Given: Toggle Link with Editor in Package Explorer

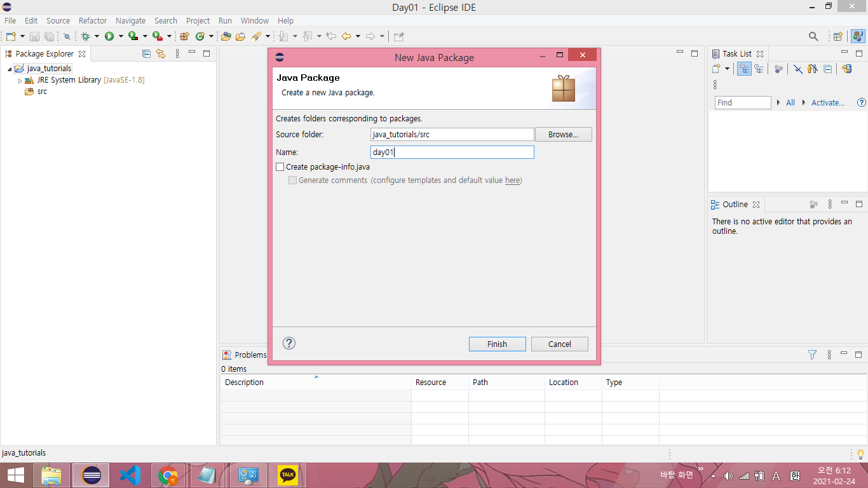Looking at the screenshot, I should coord(161,54).
